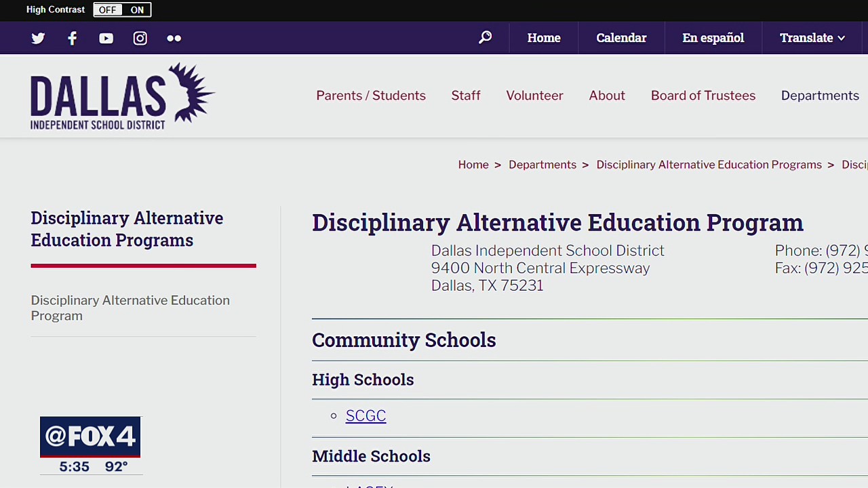This screenshot has width=868, height=488.
Task: Open the YouTube channel icon
Action: (106, 38)
